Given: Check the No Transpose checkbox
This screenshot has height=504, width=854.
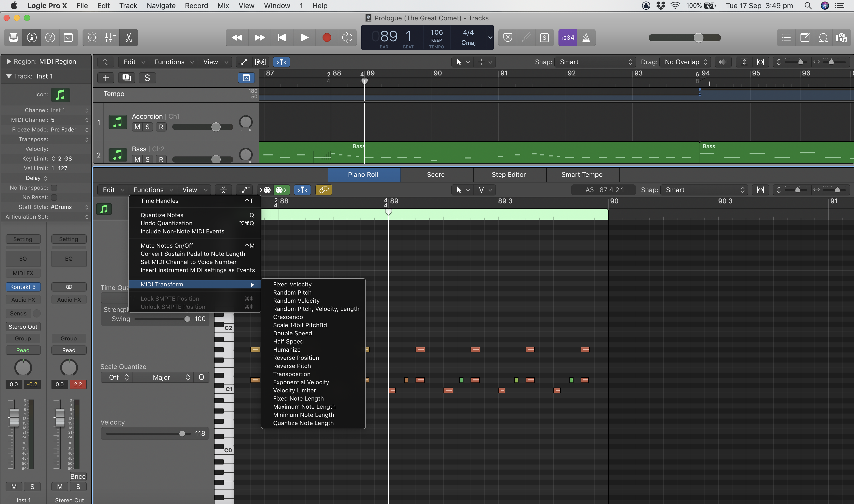Looking at the screenshot, I should point(54,188).
